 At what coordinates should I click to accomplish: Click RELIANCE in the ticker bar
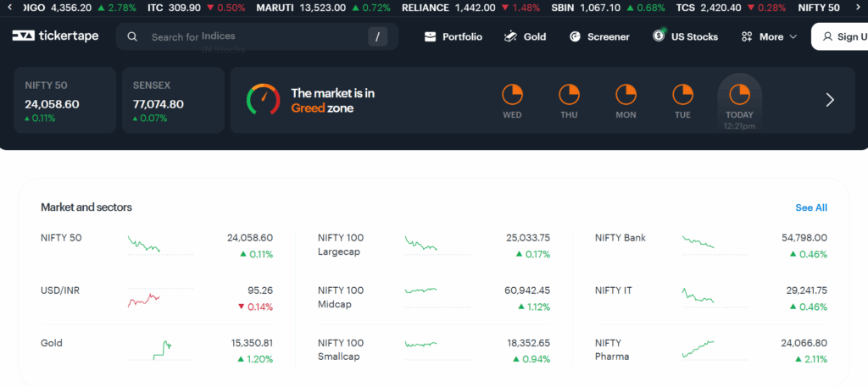point(472,8)
